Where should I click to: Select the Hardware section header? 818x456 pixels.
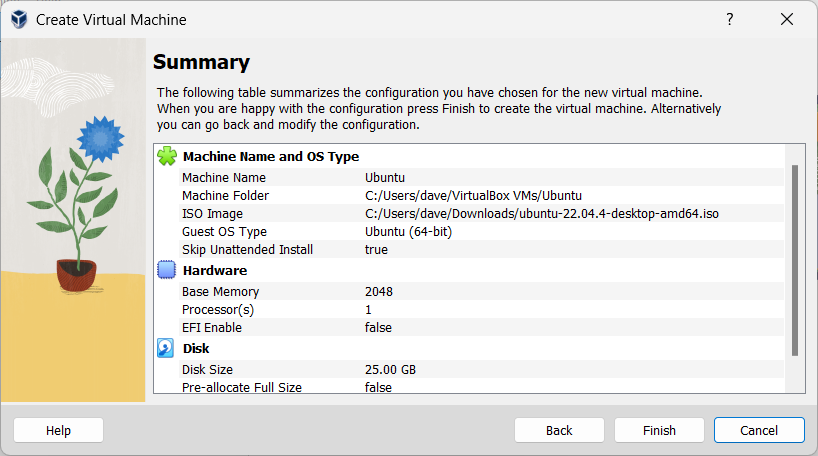215,270
